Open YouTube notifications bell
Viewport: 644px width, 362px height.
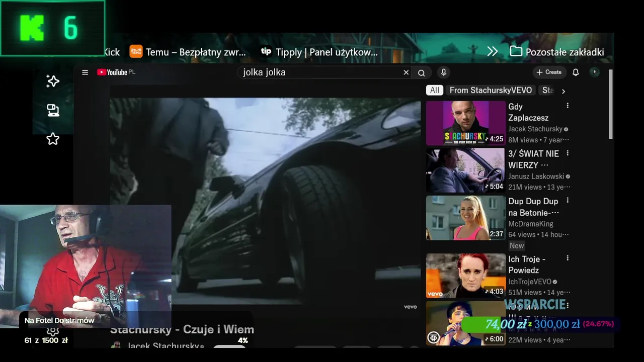point(576,72)
